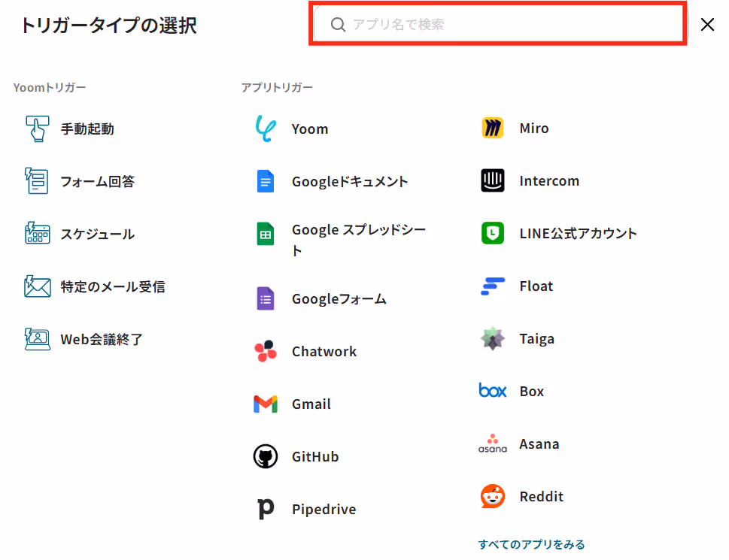Choose 'Google スプレッドシート' label

coord(359,240)
